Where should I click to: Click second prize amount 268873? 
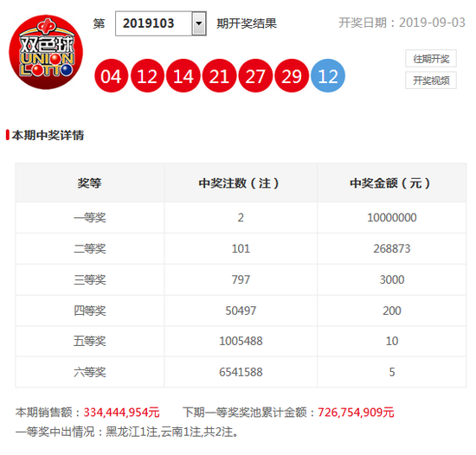(x=392, y=249)
